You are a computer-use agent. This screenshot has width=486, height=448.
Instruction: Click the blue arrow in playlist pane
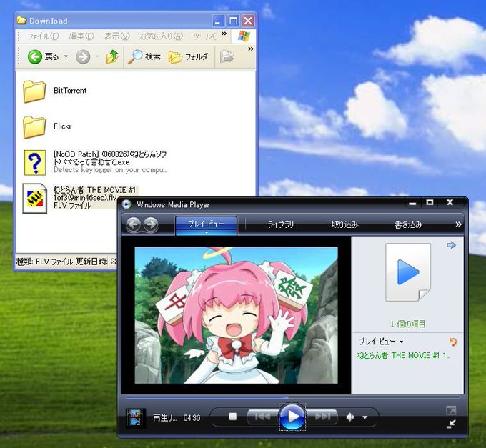(x=451, y=245)
